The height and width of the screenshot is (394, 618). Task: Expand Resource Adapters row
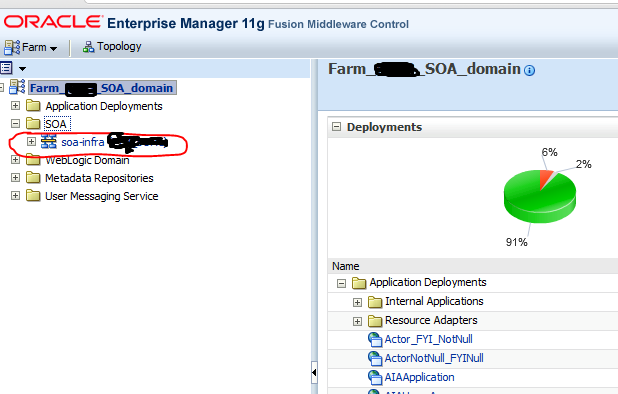[x=357, y=321]
